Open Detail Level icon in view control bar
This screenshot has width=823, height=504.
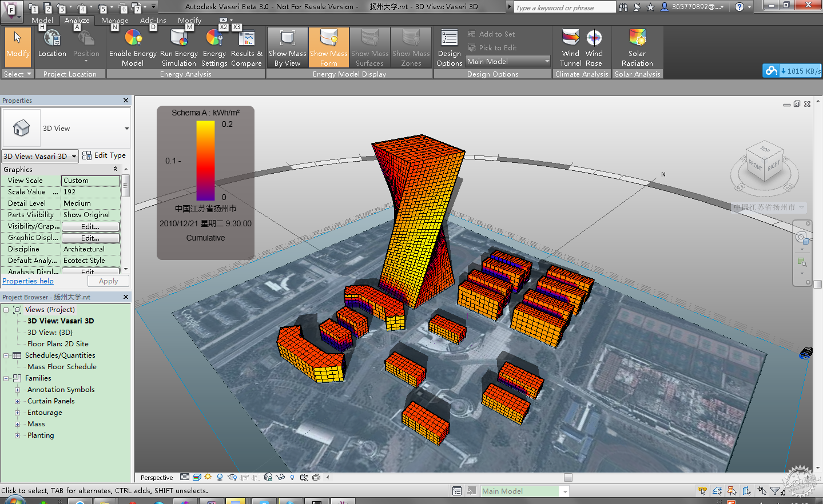(x=185, y=477)
